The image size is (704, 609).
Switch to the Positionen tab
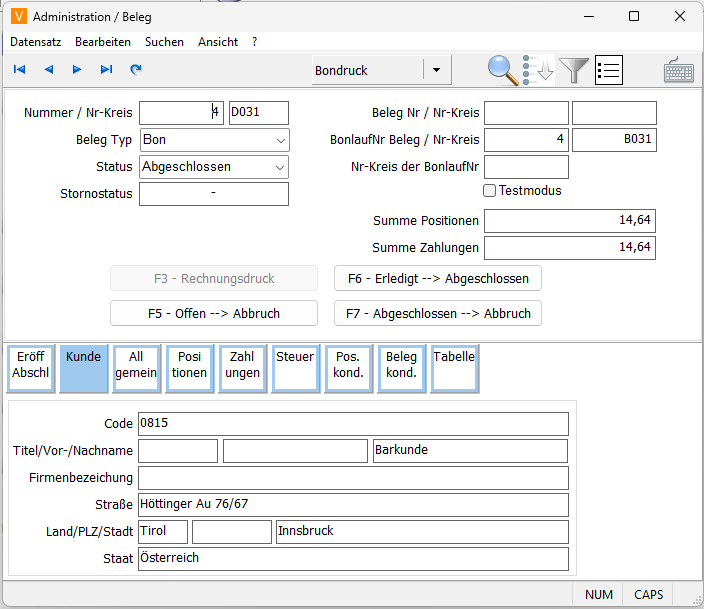[189, 366]
